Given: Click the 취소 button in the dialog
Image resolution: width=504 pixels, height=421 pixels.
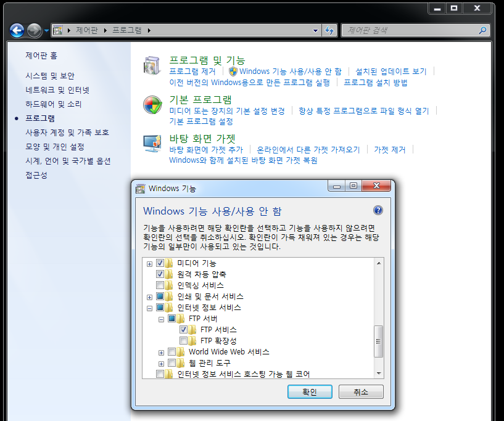Looking at the screenshot, I should [361, 392].
